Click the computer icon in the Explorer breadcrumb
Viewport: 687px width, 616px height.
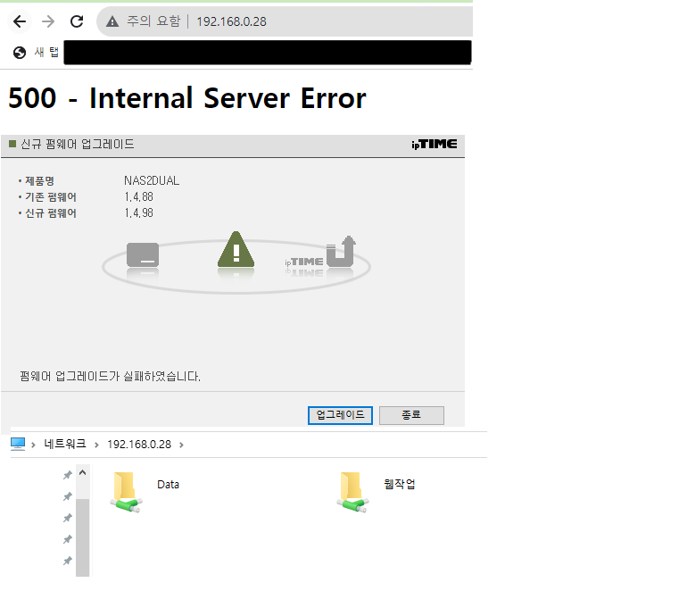(18, 444)
